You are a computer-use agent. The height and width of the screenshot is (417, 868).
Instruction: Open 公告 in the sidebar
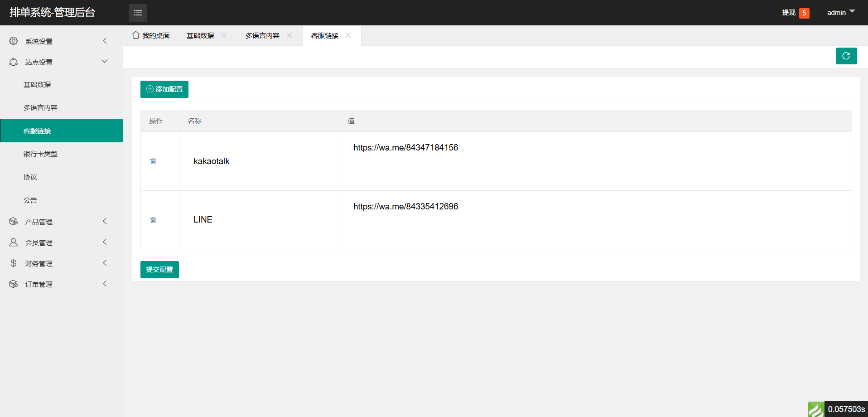coord(62,200)
